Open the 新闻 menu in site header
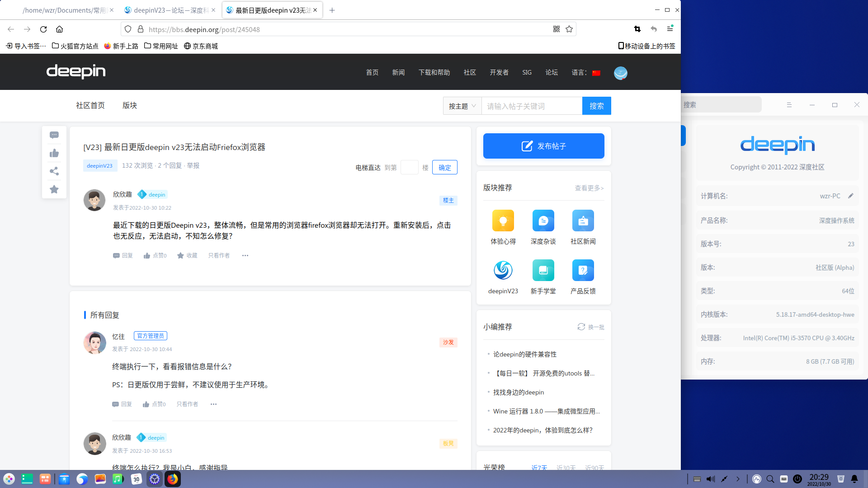The width and height of the screenshot is (868, 488). (x=398, y=72)
